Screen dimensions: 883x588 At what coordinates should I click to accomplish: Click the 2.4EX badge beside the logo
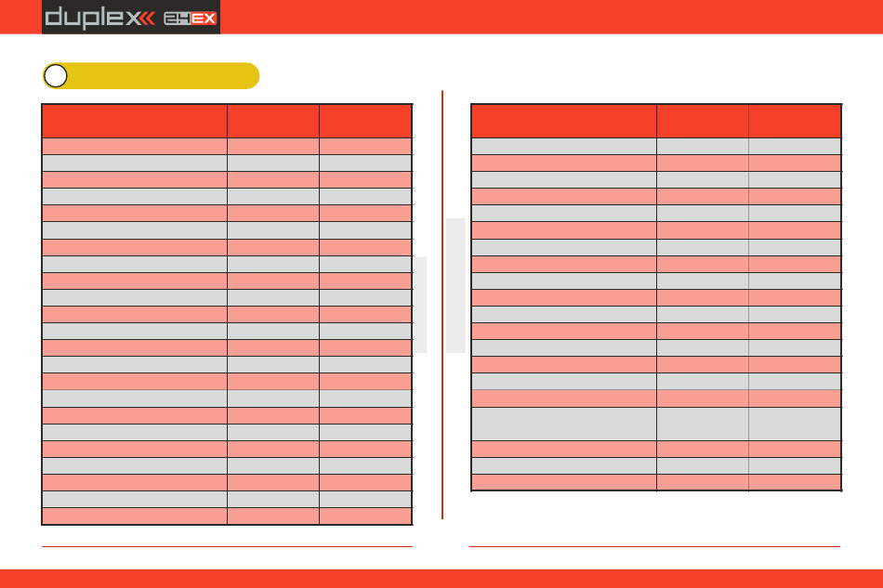(x=190, y=19)
